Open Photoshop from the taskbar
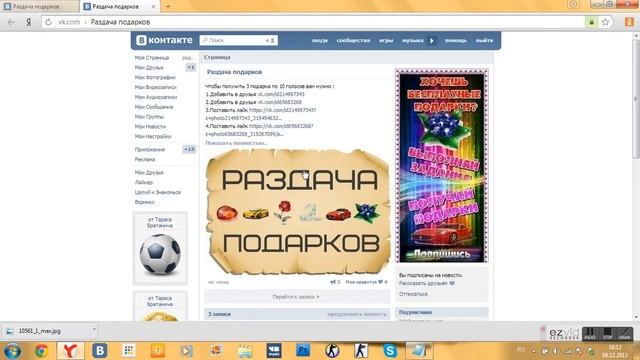Viewport: 640px width, 360px height. (303, 351)
